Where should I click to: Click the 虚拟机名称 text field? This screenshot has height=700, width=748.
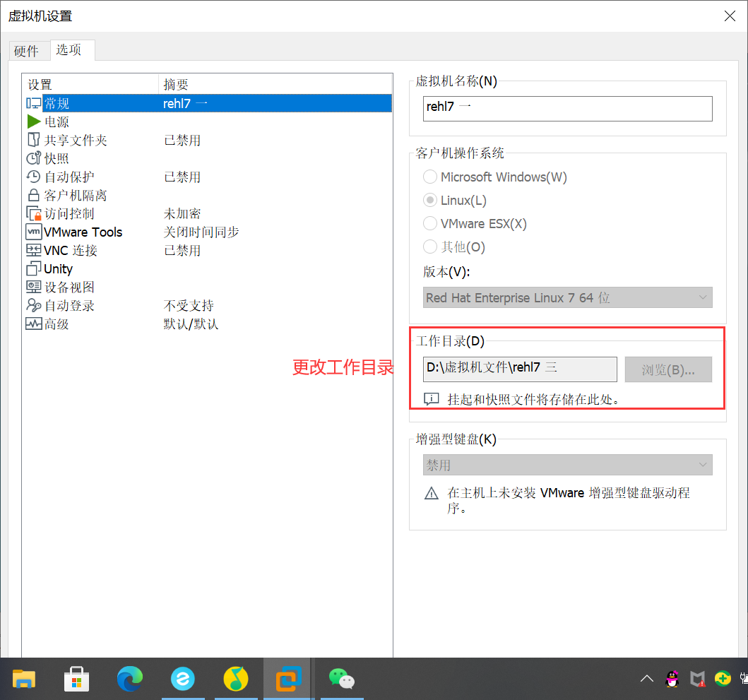pos(567,108)
